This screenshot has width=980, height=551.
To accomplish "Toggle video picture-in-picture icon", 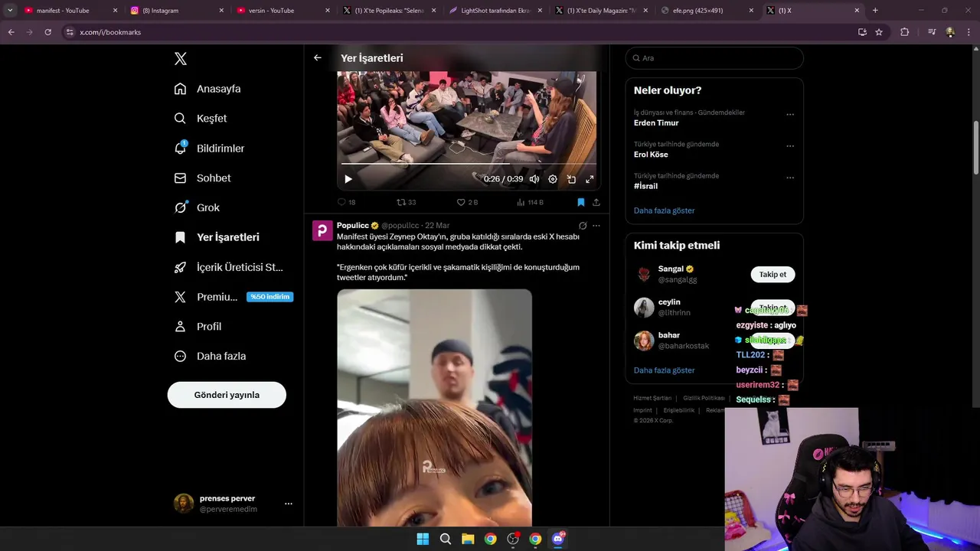I will (x=571, y=179).
